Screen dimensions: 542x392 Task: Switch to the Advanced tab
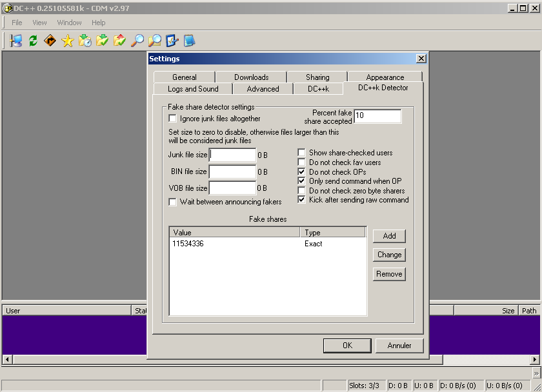(263, 89)
